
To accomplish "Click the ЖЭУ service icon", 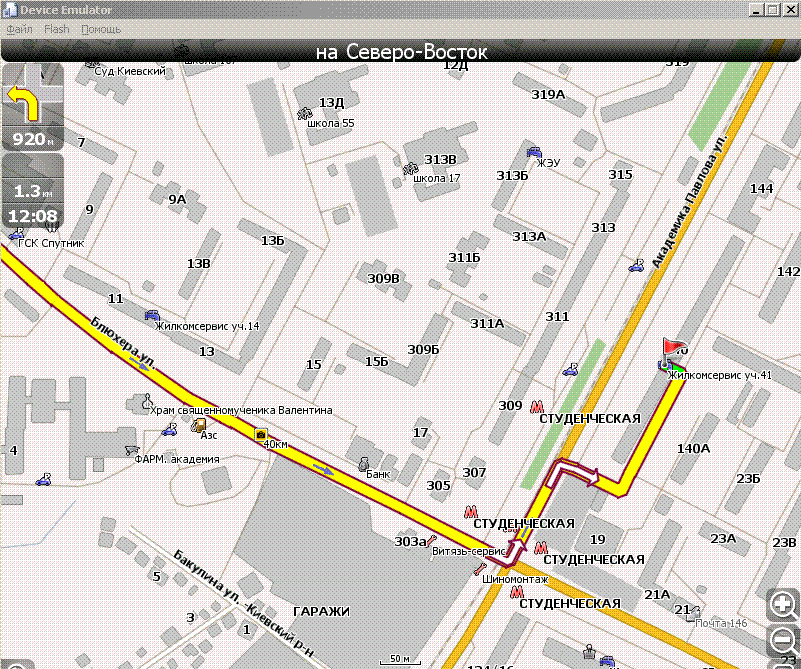I will [534, 152].
